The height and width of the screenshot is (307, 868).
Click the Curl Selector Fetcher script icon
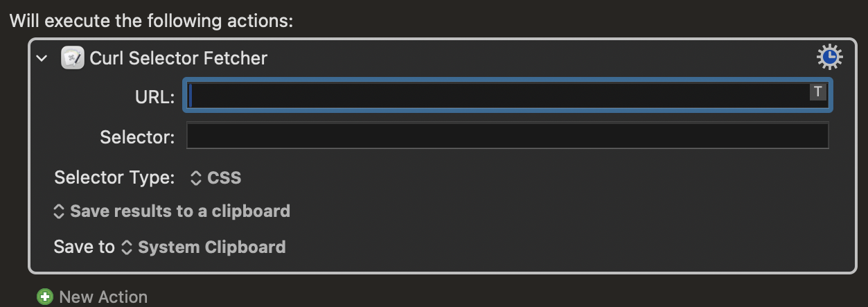tap(72, 58)
